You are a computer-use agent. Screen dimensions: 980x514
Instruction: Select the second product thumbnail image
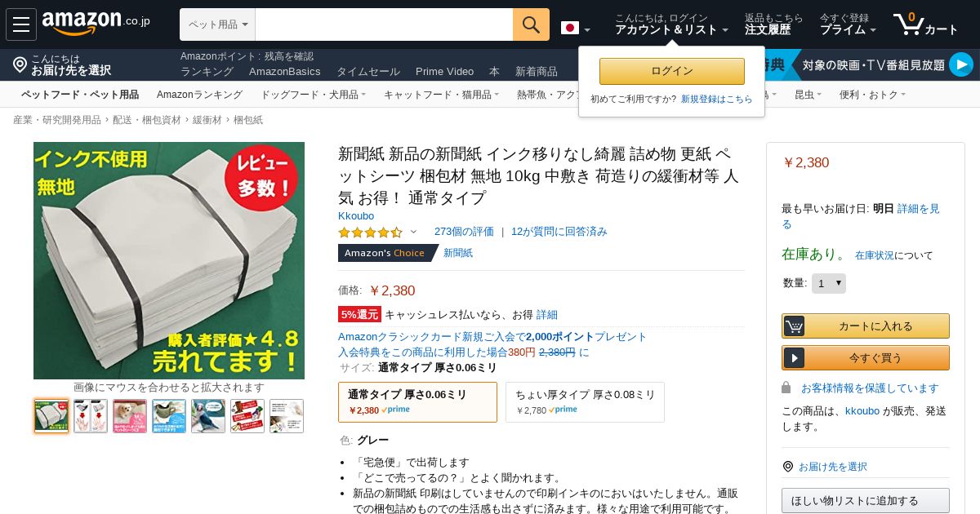coord(91,416)
